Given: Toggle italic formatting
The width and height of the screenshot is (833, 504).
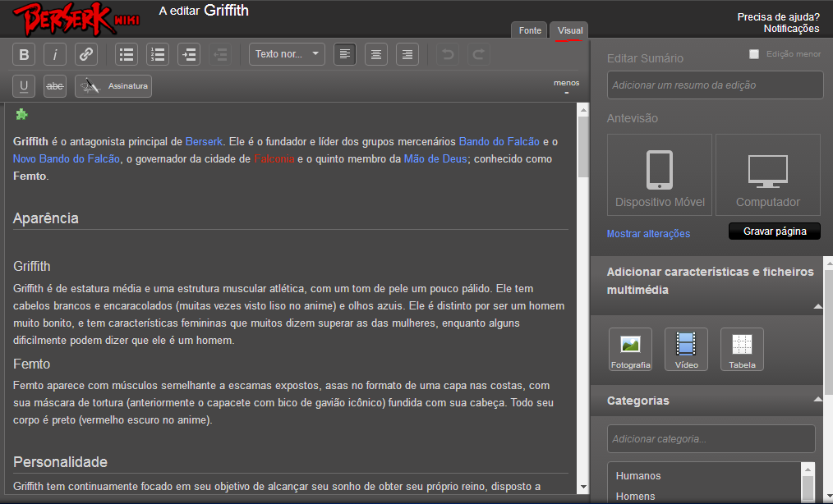Looking at the screenshot, I should [x=55, y=54].
